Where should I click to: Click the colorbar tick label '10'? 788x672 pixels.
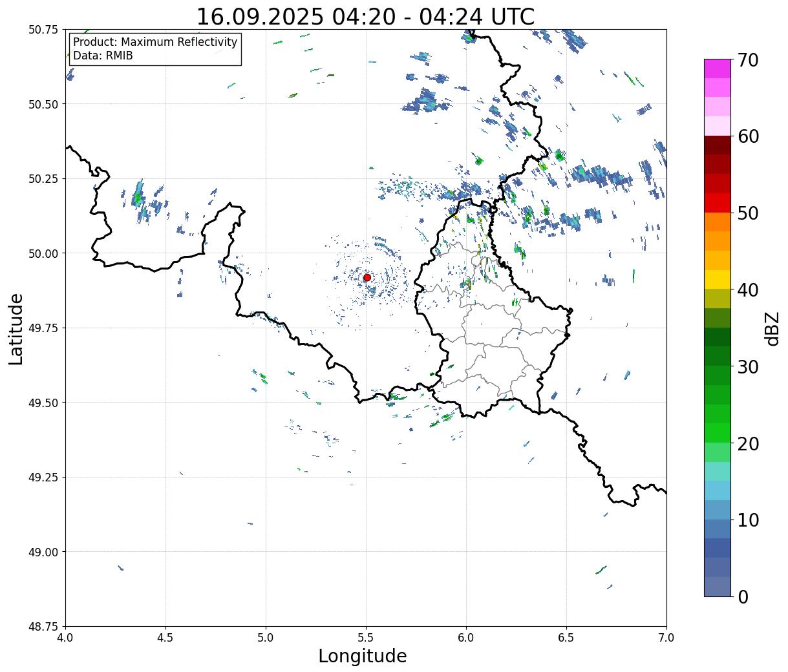pos(747,520)
